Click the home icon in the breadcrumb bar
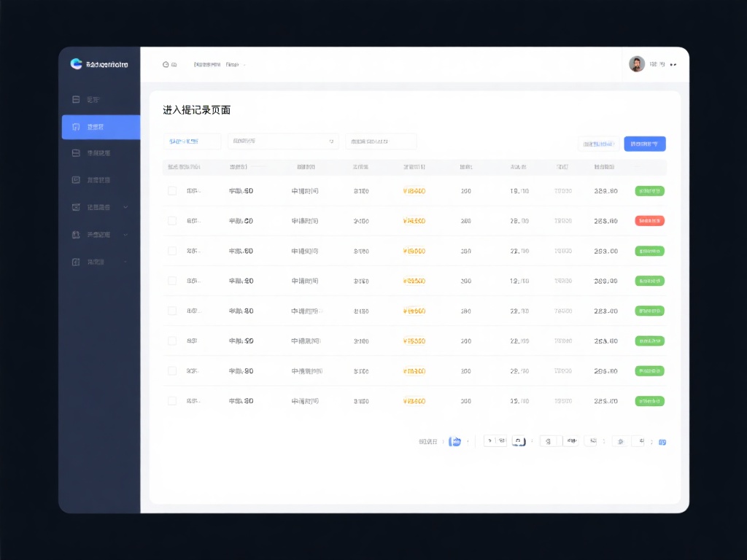747x560 pixels. [166, 64]
